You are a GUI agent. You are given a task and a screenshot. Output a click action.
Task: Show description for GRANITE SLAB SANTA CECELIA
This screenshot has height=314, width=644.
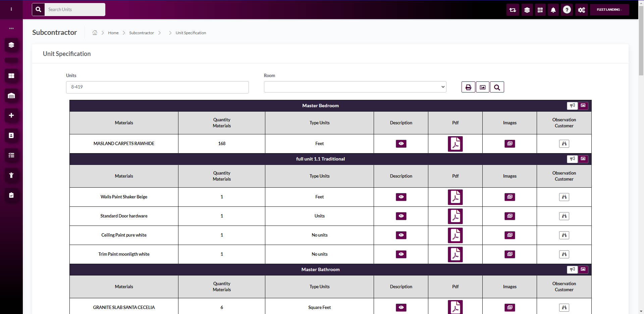401,307
